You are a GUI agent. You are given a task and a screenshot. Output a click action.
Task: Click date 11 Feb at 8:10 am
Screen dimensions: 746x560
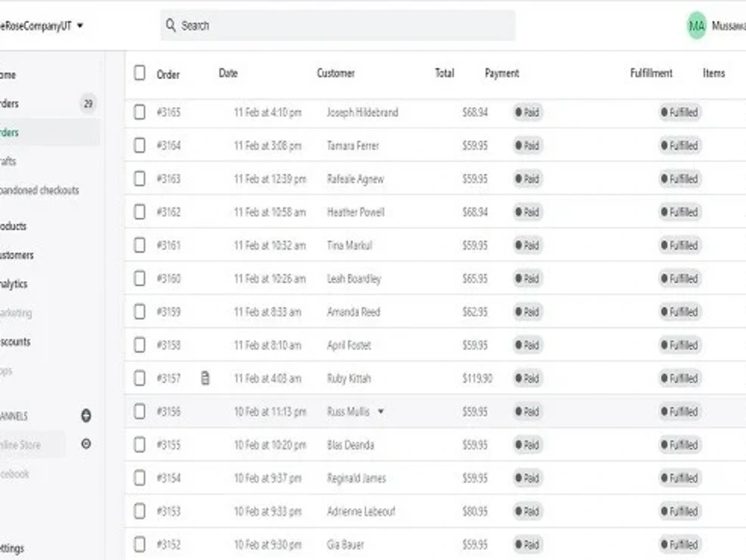click(267, 345)
